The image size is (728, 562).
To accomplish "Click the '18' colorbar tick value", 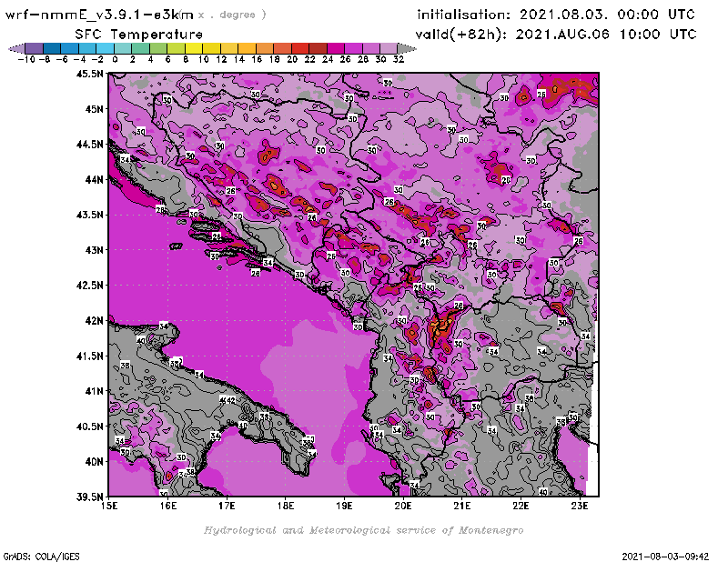I will tap(275, 59).
